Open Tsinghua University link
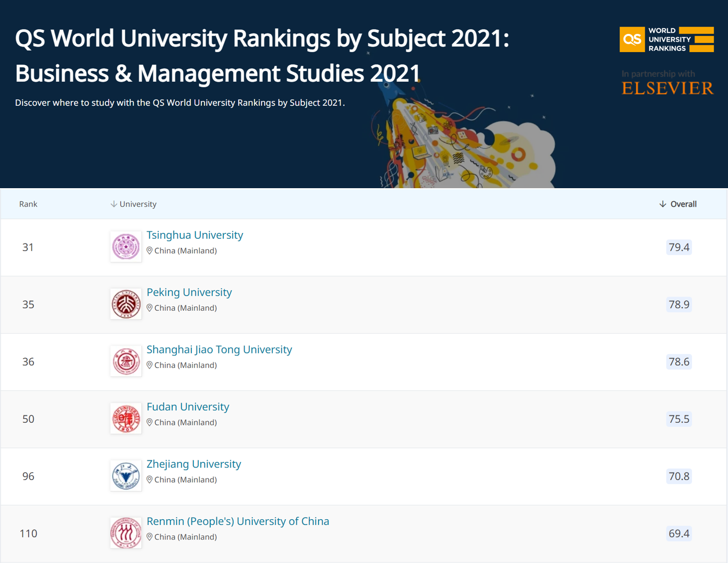 (x=195, y=235)
